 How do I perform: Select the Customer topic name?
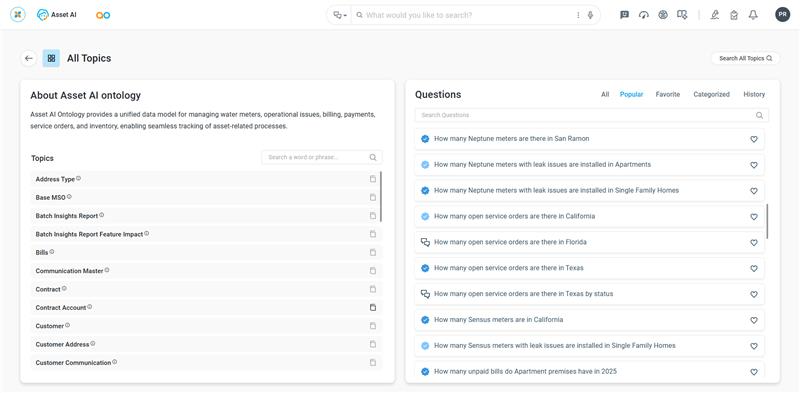[49, 326]
